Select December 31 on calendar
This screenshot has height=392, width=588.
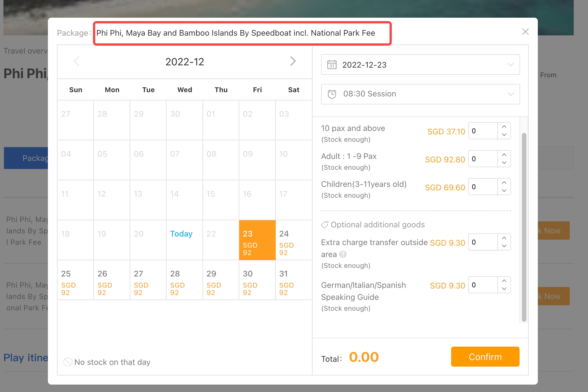click(x=293, y=280)
